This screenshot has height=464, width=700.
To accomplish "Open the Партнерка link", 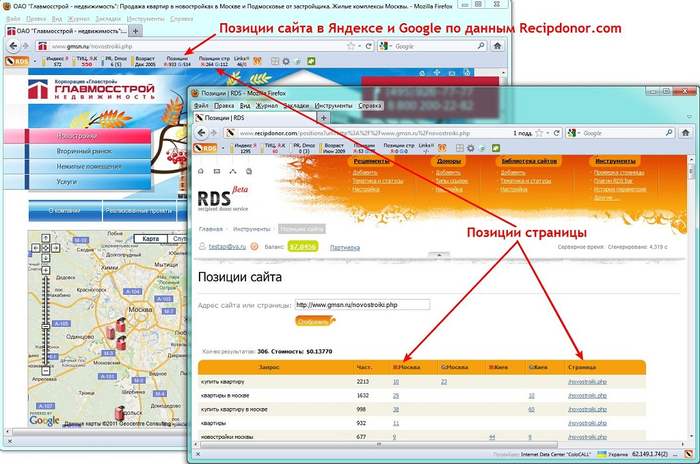I will click(345, 247).
